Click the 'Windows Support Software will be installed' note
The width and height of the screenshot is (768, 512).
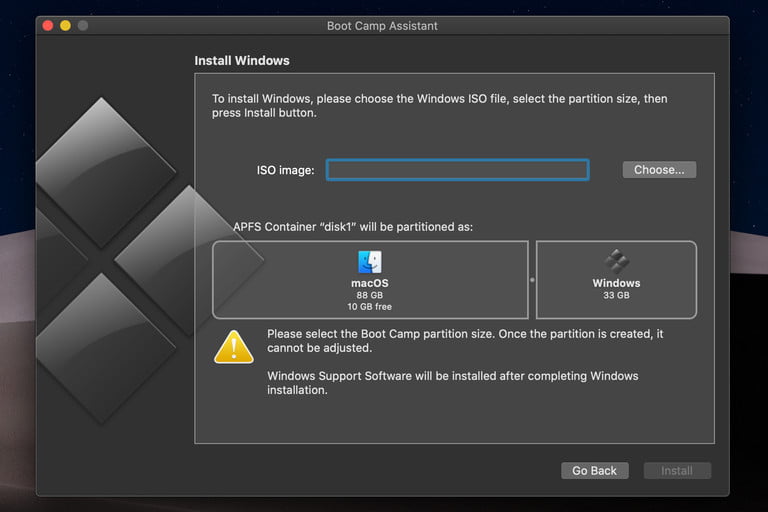point(453,383)
